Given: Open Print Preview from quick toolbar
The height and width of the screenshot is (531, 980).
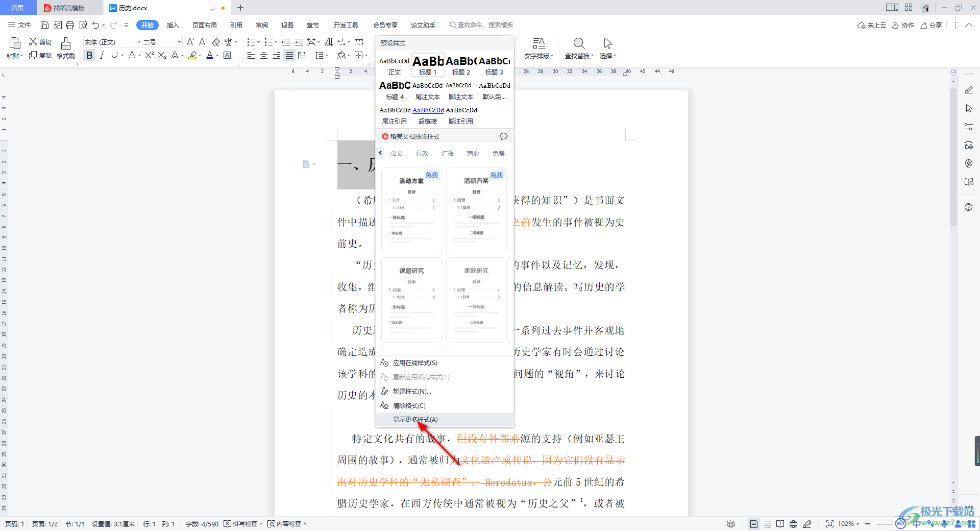Looking at the screenshot, I should [83, 25].
